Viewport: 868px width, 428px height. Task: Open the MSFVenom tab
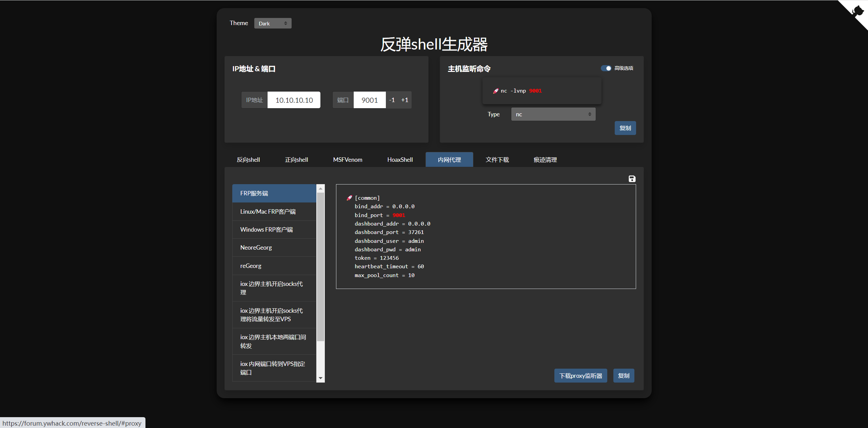coord(348,160)
